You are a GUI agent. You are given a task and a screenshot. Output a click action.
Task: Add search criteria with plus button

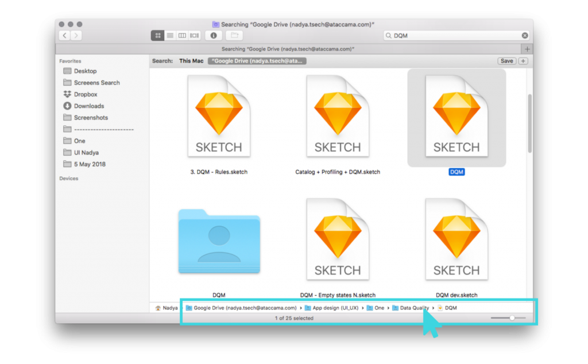[523, 61]
